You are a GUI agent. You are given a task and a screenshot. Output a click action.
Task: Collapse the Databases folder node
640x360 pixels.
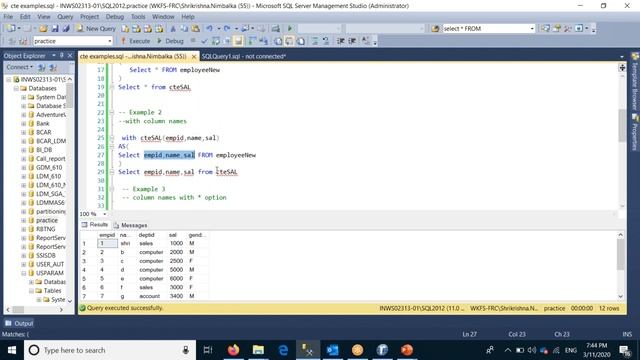(16, 88)
